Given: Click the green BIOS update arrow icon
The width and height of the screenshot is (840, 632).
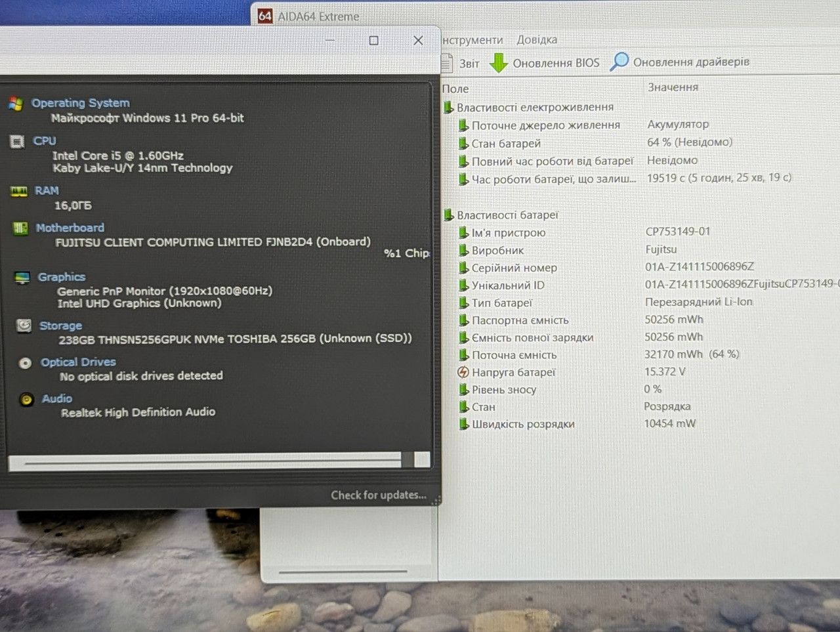Looking at the screenshot, I should click(499, 63).
